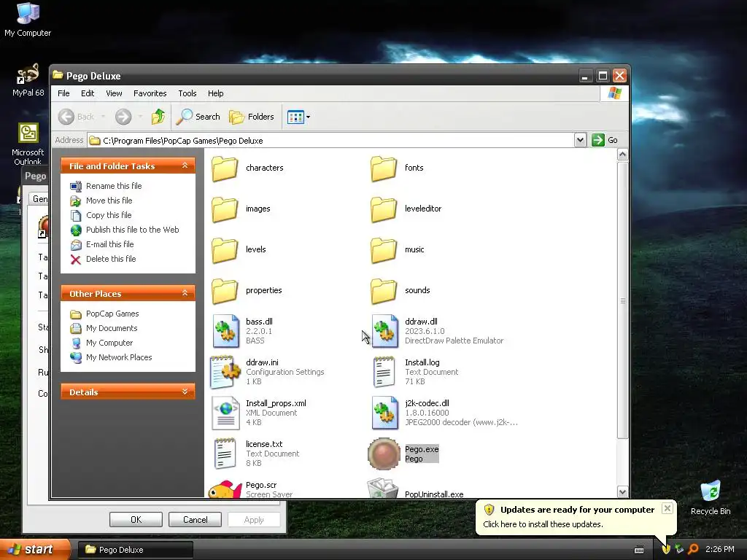
Task: Open the View menu
Action: coord(114,93)
